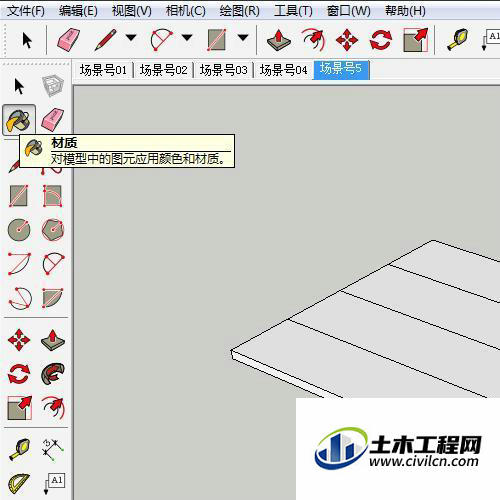Switch to scene tab 场景号03
The height and width of the screenshot is (500, 500).
223,70
